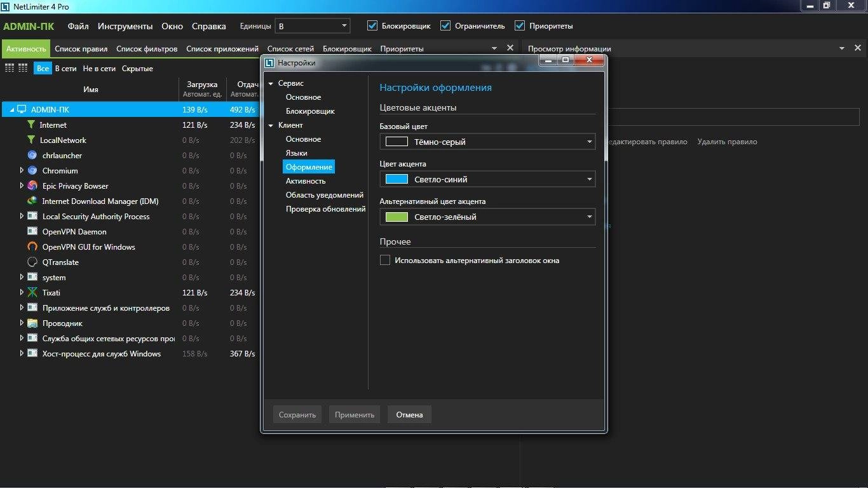Switch to Список приложений tab
This screenshot has width=868, height=488.
click(222, 49)
